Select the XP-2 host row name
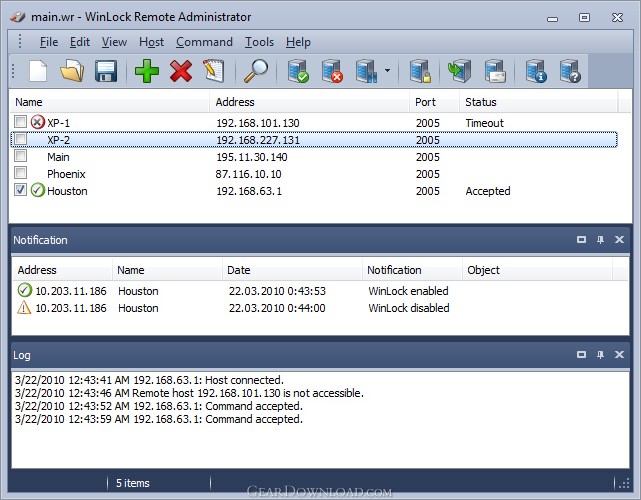This screenshot has width=641, height=500. (x=58, y=140)
